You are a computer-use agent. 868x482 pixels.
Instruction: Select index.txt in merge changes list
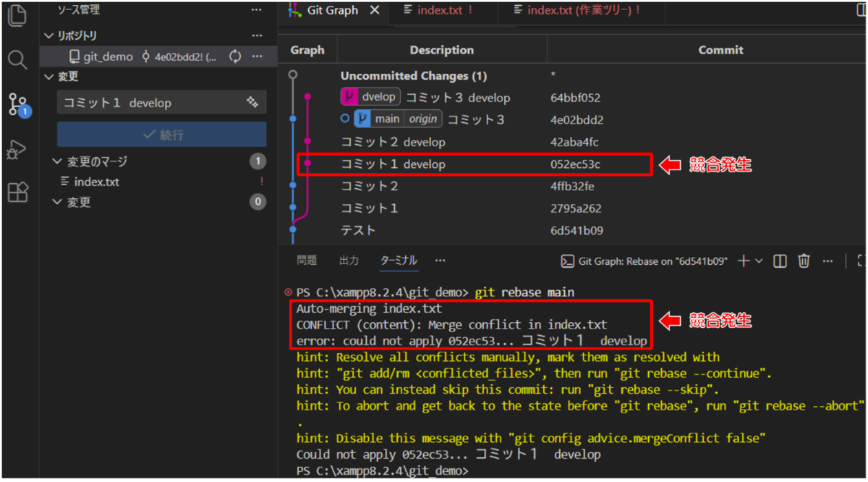click(x=97, y=182)
